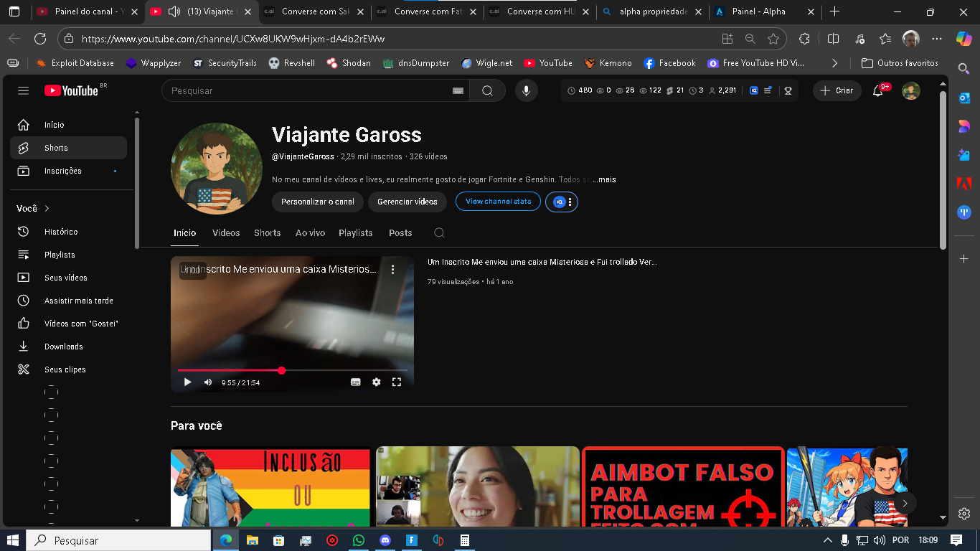Add page to favorites star
Viewport: 980px width, 551px height.
tap(773, 39)
